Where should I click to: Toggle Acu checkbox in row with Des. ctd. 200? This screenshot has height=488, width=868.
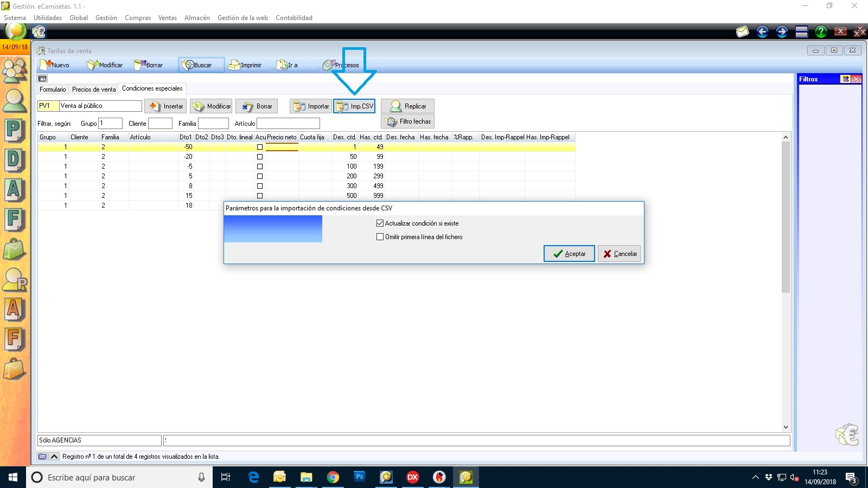tap(260, 176)
